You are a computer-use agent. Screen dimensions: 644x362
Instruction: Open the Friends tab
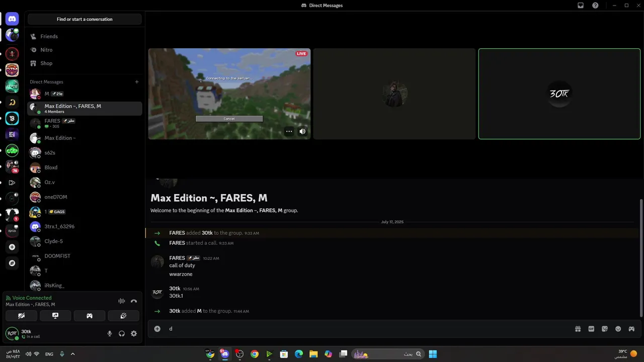[85, 36]
